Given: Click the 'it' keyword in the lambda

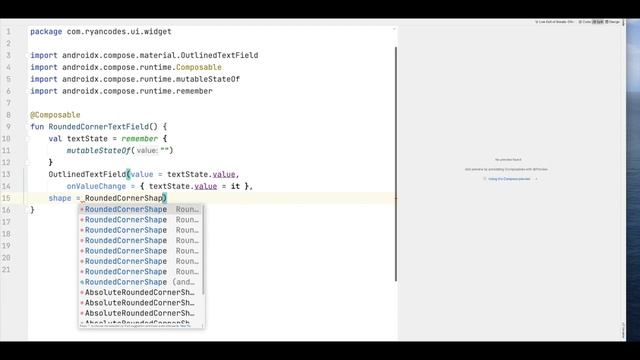Looking at the screenshot, I should point(236,187).
